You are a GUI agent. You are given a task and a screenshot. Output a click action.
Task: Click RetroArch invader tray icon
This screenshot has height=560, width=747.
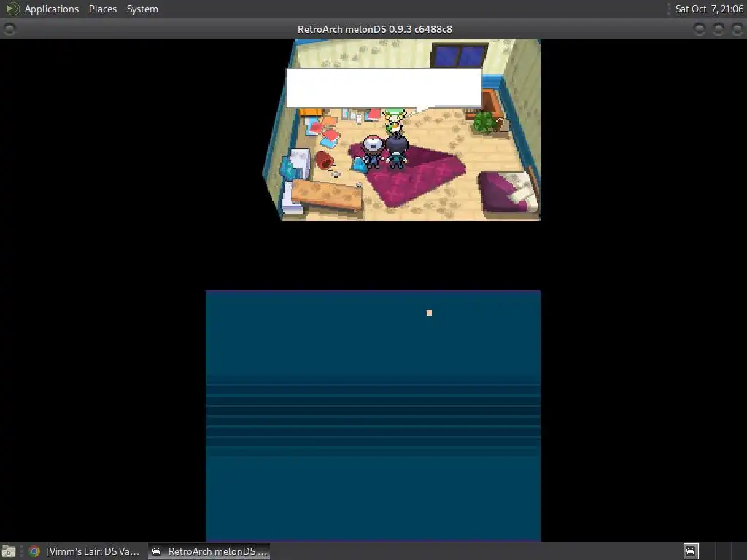(691, 551)
